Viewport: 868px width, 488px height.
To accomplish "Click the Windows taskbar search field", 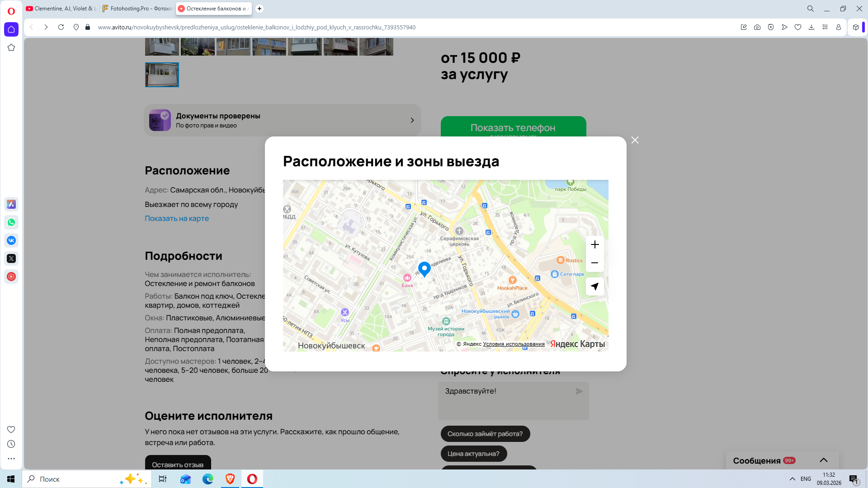I will click(x=72, y=479).
